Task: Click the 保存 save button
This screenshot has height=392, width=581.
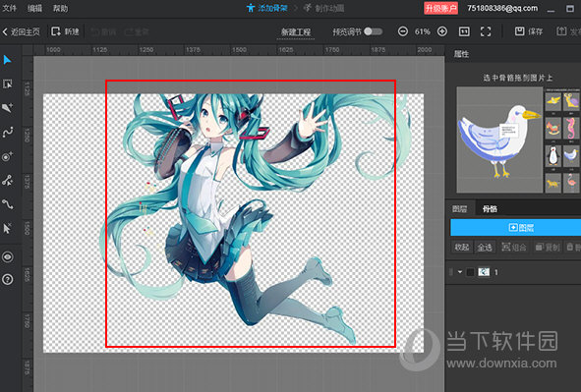Action: point(529,31)
